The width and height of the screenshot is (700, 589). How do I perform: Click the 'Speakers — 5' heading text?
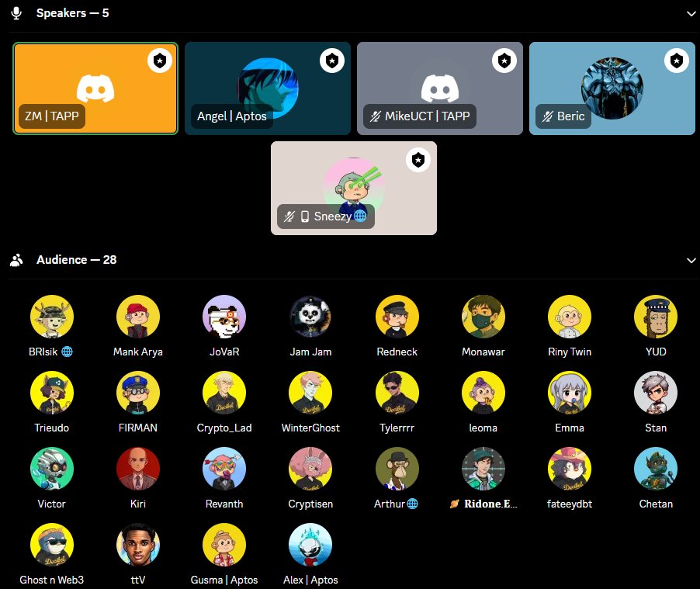[72, 13]
